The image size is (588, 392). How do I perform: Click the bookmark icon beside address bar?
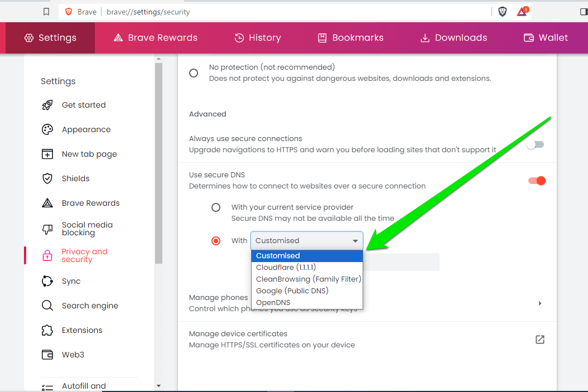46,12
